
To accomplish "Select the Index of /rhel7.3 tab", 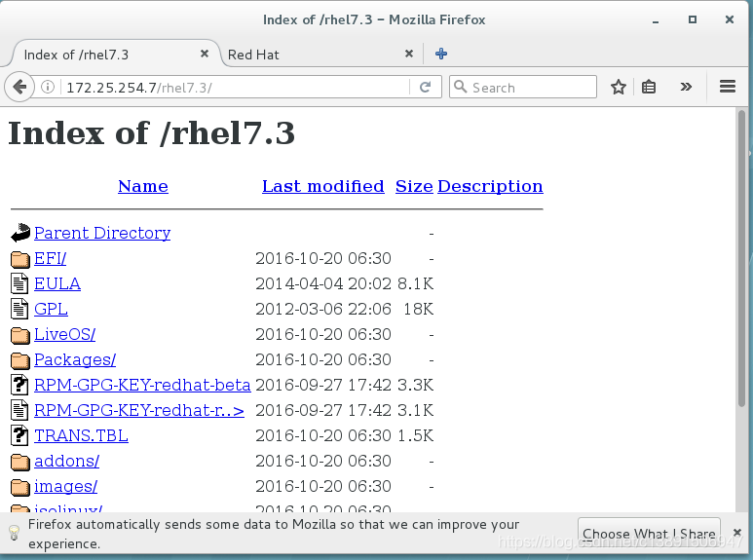I will 113,55.
